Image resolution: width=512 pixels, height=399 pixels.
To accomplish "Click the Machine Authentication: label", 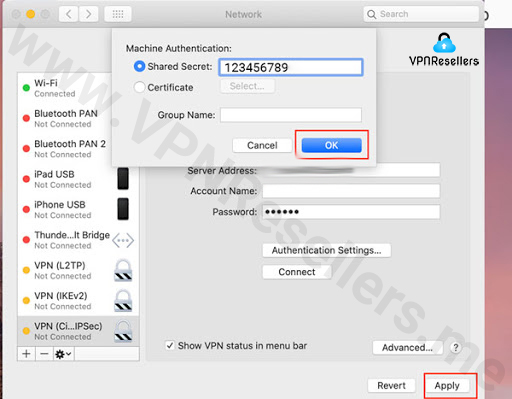I will click(178, 48).
